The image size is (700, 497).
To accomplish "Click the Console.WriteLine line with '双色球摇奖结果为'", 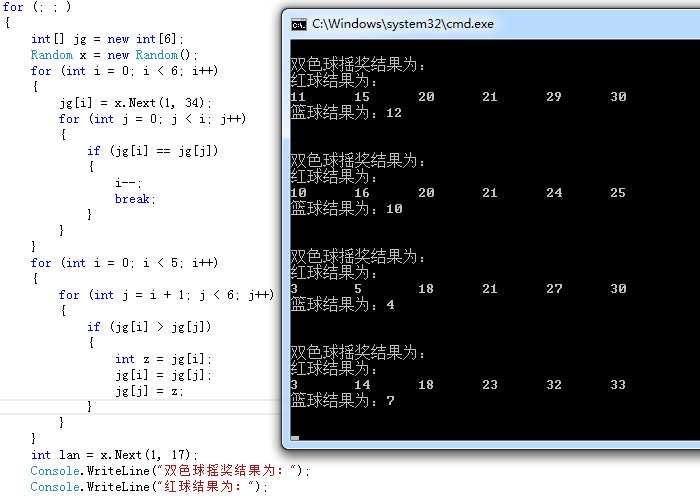I will pos(170,471).
